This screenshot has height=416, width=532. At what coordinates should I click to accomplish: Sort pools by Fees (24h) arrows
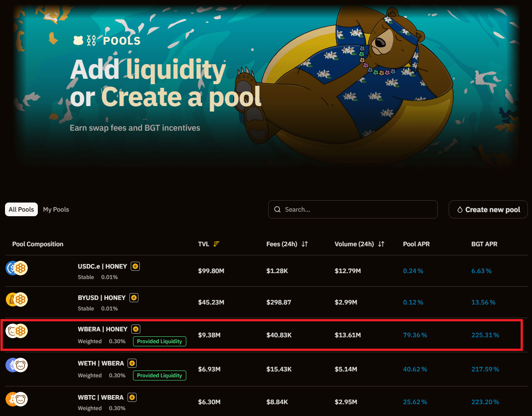click(x=305, y=244)
